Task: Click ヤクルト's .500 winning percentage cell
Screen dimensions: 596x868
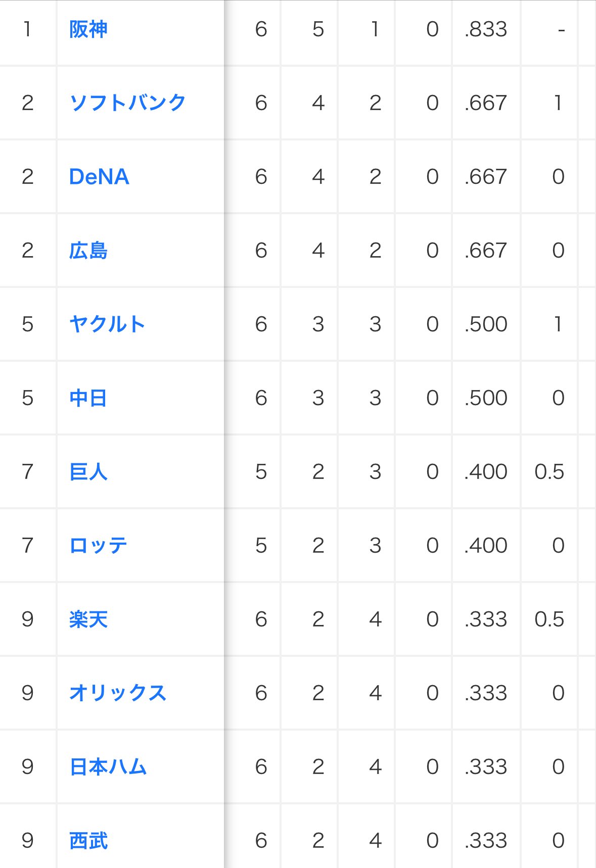Action: click(x=486, y=324)
